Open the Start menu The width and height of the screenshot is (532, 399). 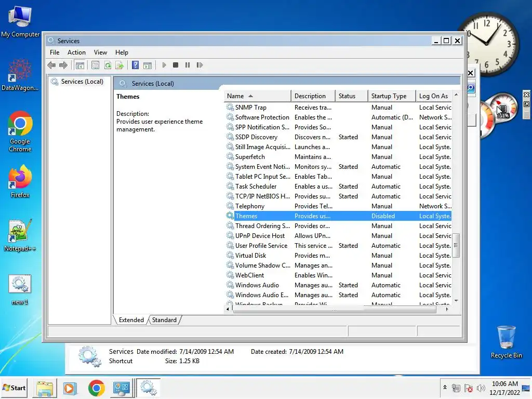point(14,388)
